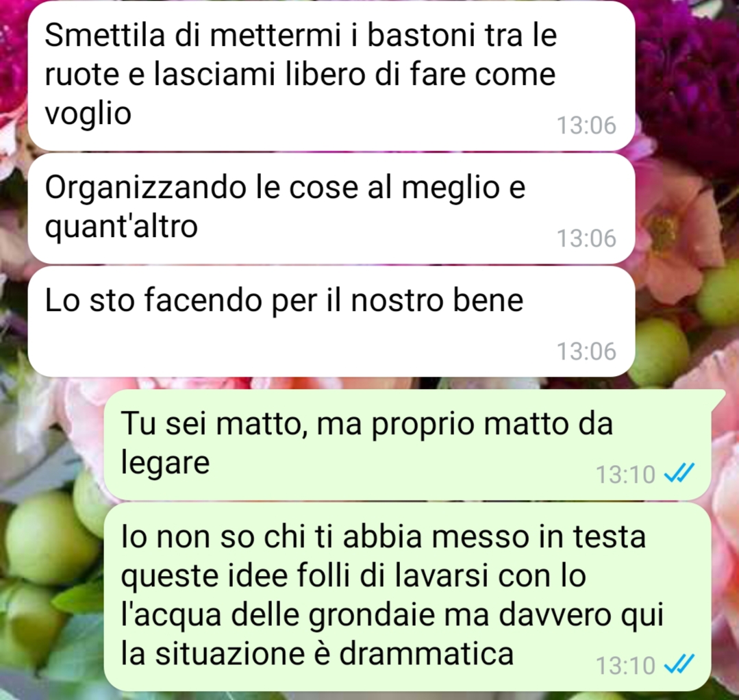Tap the green "Tu sei matto" message bubble

(x=408, y=445)
